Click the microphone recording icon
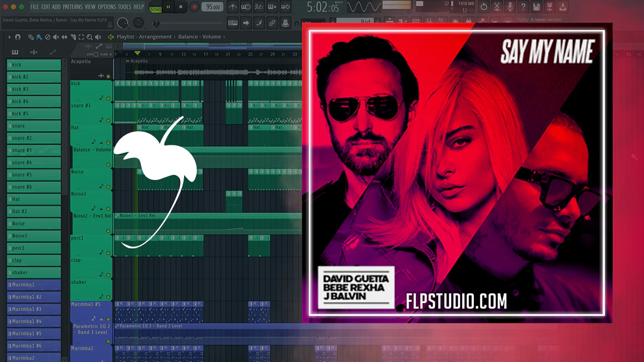Viewport: 644px width, 362px height. tap(510, 7)
